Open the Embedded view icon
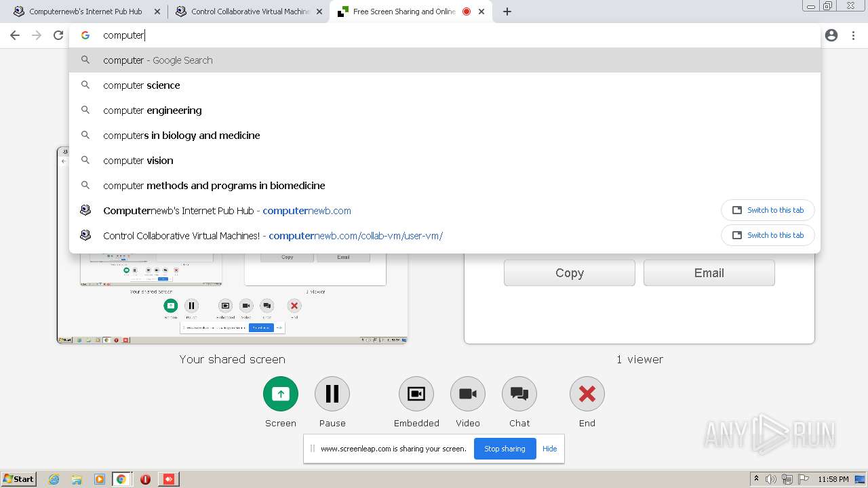This screenshot has width=868, height=488. click(x=416, y=394)
